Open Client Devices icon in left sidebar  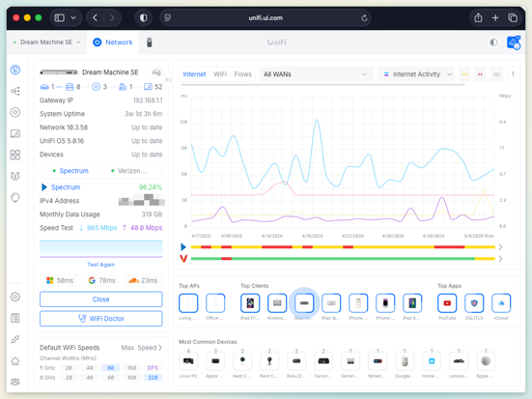(x=15, y=133)
